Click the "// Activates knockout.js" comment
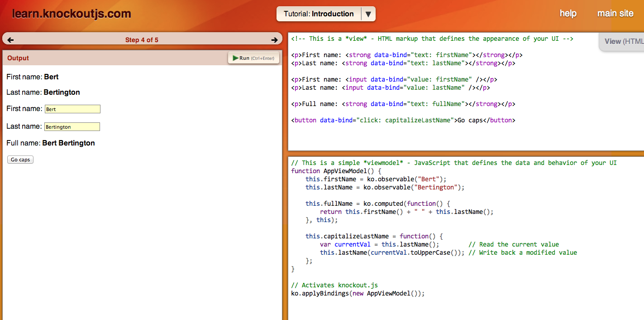644x320 pixels. tap(334, 286)
